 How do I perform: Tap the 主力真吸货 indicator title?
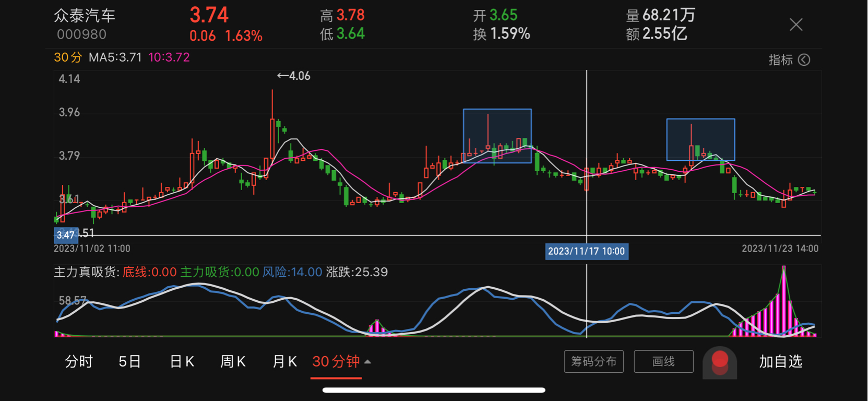(87, 272)
